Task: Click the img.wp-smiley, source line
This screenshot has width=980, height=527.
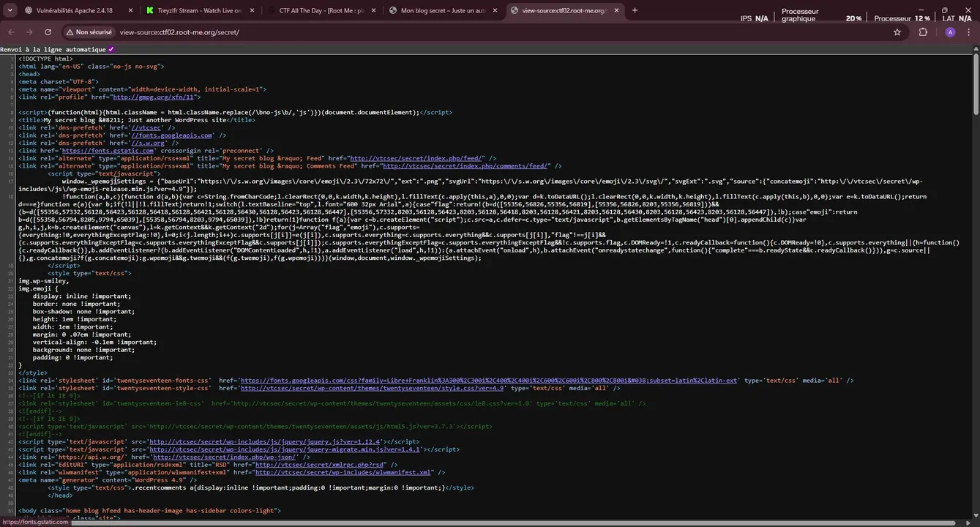Action: [43, 280]
